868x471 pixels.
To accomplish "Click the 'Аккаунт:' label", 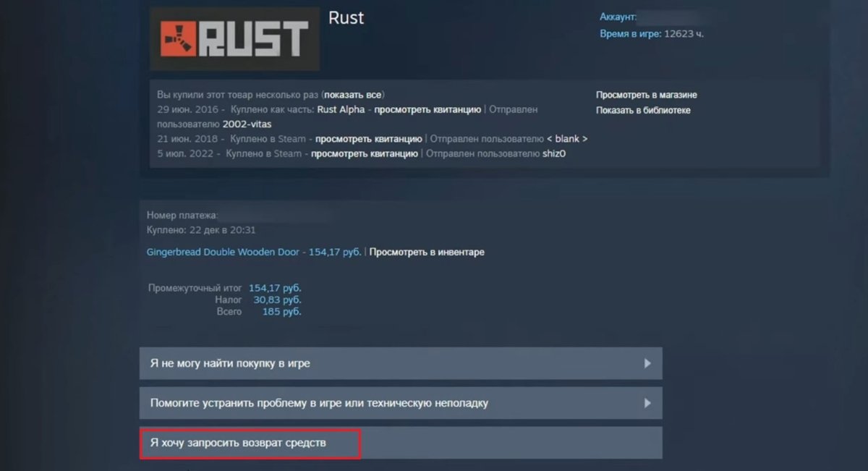I will point(618,17).
